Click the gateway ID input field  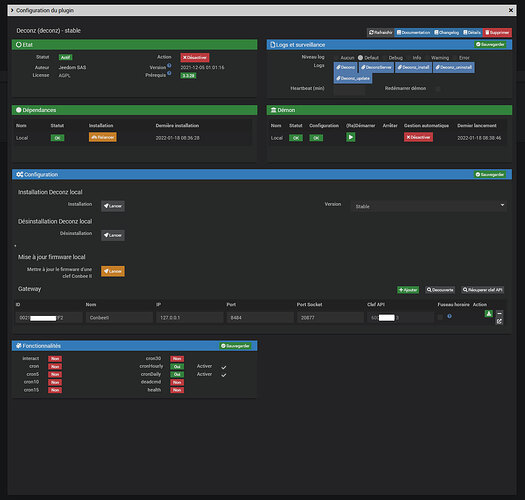[49, 317]
